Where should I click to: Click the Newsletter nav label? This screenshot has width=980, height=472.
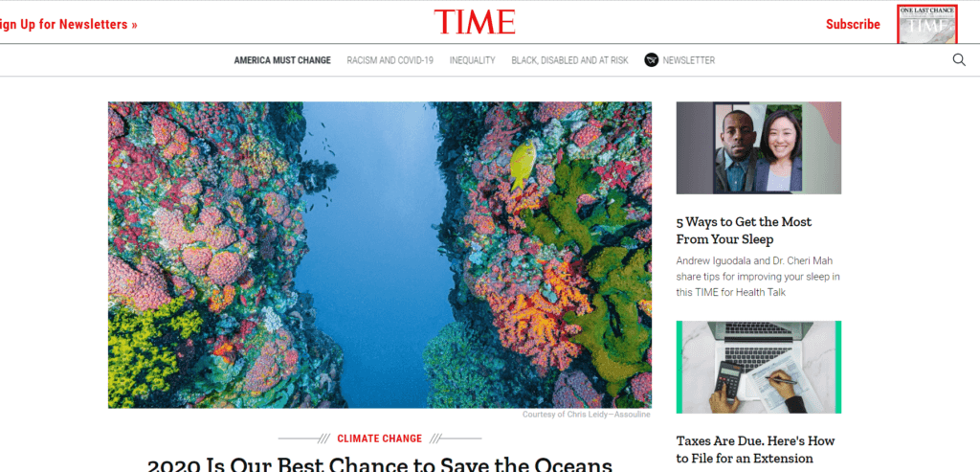pos(689,60)
